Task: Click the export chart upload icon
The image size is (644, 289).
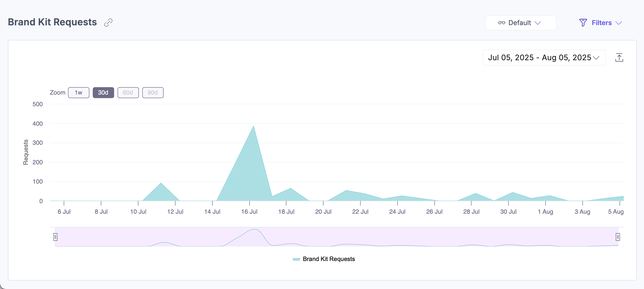Action: [619, 58]
